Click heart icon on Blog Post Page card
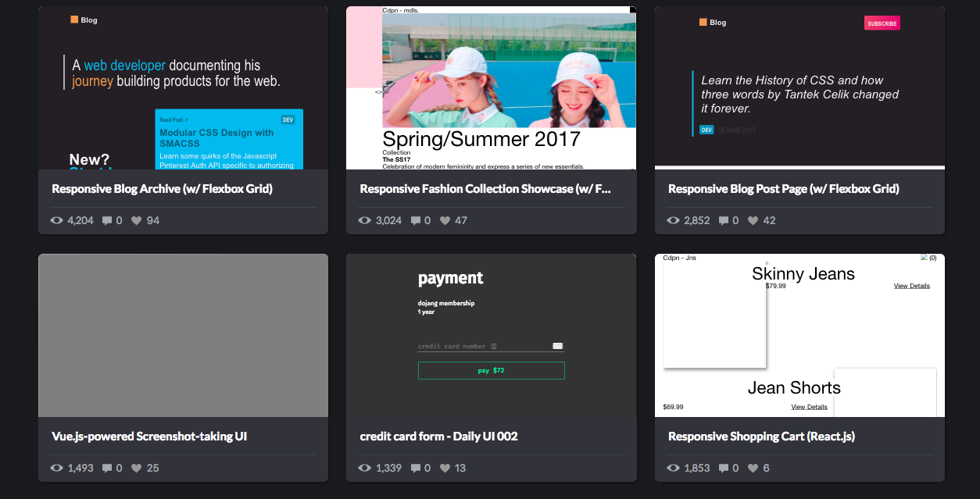The height and width of the screenshot is (499, 980). [753, 221]
